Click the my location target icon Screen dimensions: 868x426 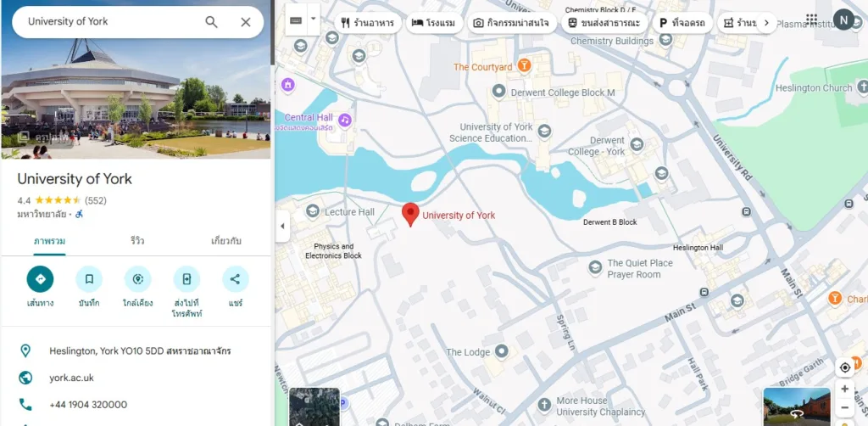click(844, 367)
